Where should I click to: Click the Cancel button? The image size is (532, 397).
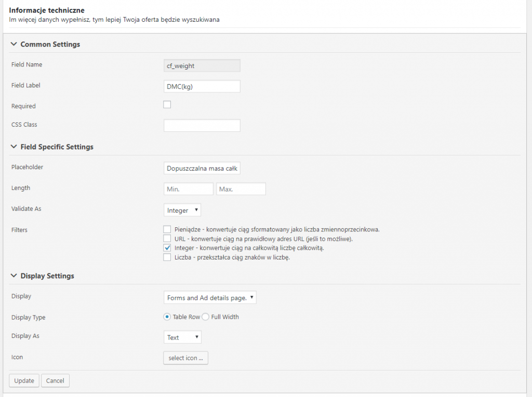click(55, 381)
